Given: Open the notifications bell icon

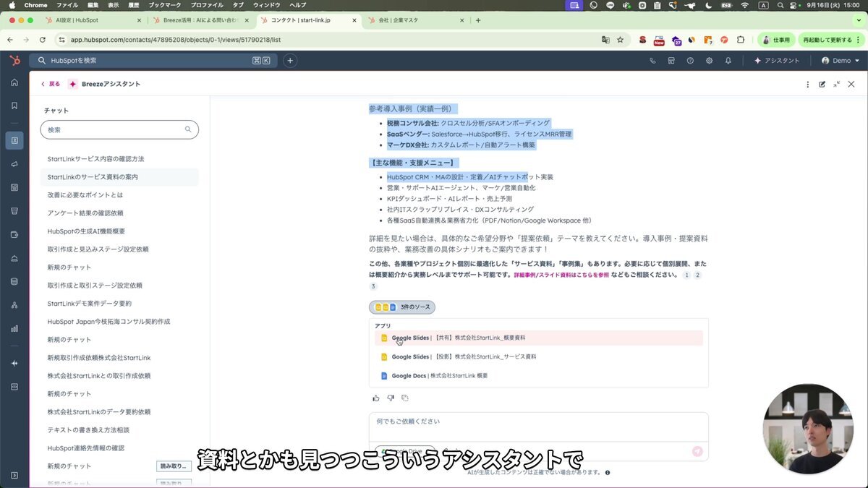Looking at the screenshot, I should (728, 61).
